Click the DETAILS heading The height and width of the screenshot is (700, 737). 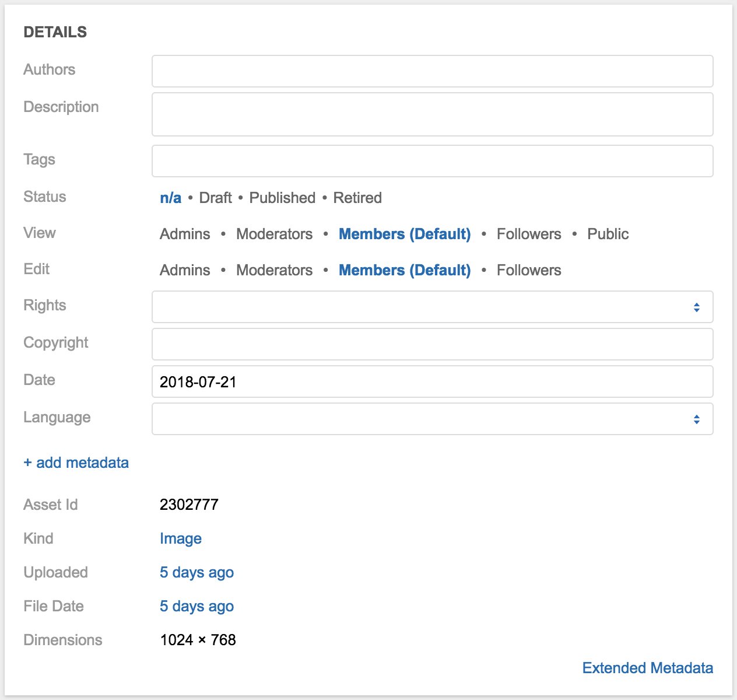[x=55, y=32]
